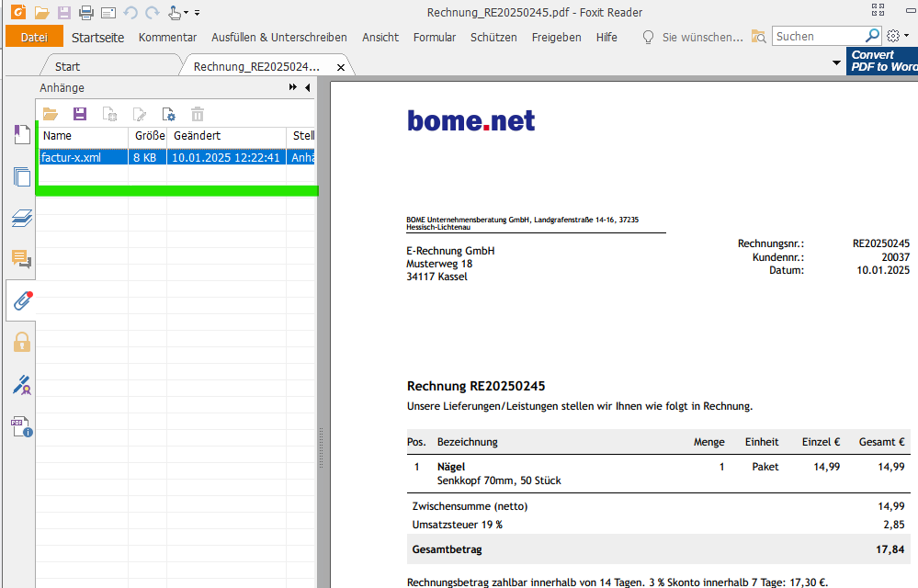Click 'E-Rechnung GmbH' recipient name

pyautogui.click(x=450, y=251)
